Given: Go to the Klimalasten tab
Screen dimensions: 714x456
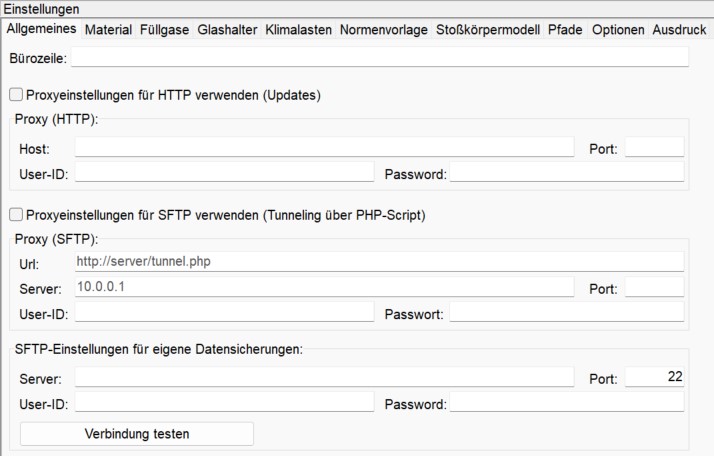Looking at the screenshot, I should click(298, 30).
